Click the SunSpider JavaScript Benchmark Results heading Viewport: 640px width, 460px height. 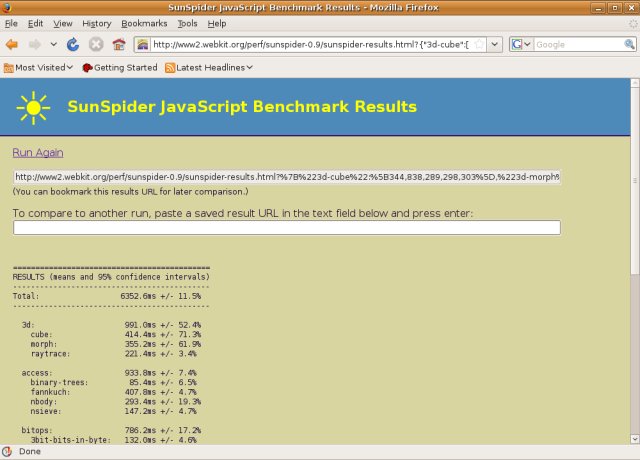pos(242,107)
